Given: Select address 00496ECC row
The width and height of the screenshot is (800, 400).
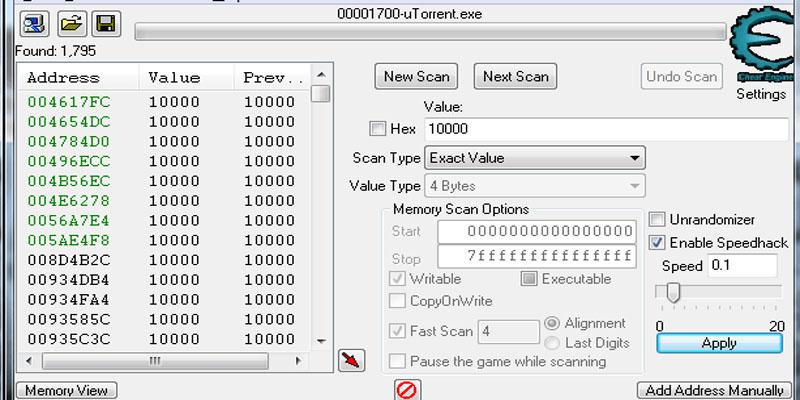Looking at the screenshot, I should 164,161.
